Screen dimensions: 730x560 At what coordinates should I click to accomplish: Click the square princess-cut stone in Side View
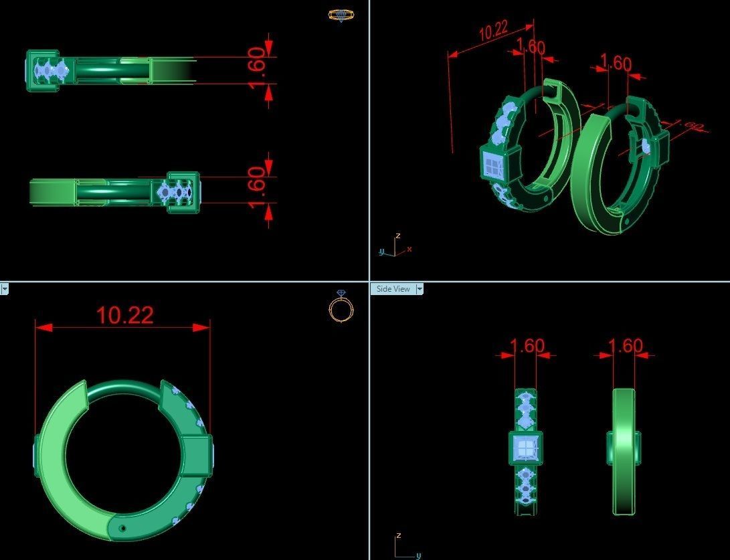[x=526, y=449]
